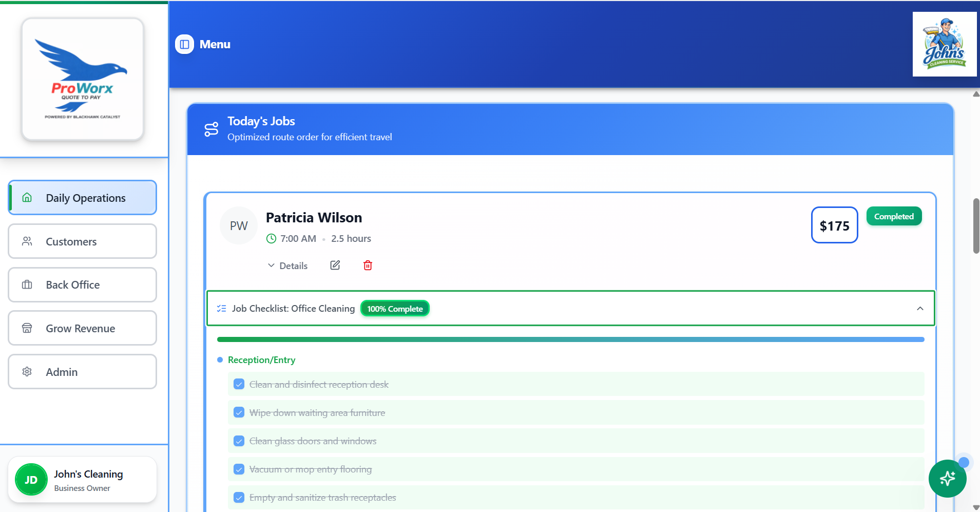Select the edit pencil icon for Patricia Wilson's job
This screenshot has width=980, height=512.
pos(335,265)
